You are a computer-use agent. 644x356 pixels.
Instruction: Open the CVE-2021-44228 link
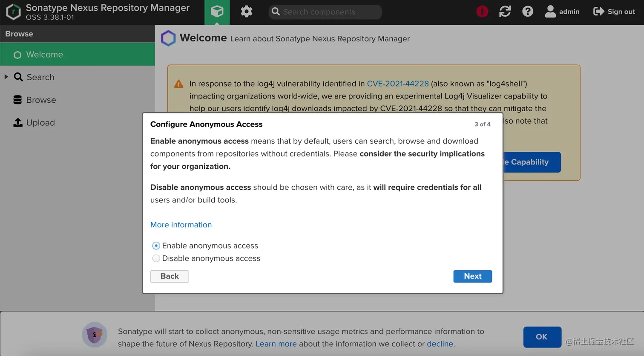click(x=398, y=84)
